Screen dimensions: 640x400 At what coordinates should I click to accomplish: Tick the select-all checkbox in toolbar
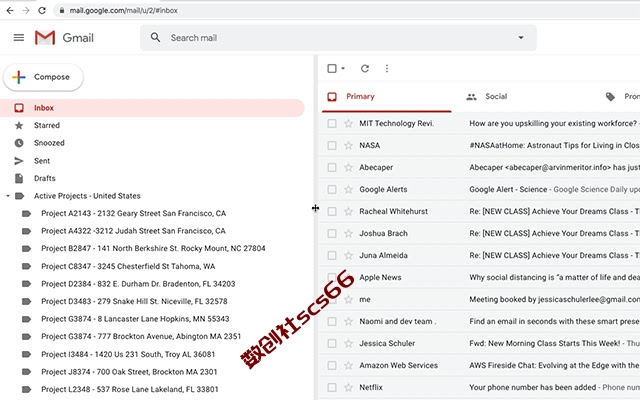[332, 69]
